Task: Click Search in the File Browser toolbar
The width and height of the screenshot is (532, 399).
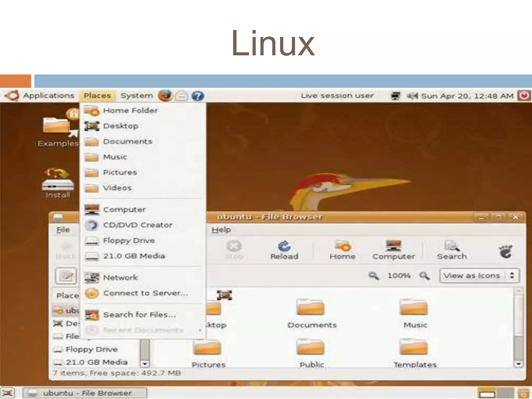Action: [x=452, y=250]
